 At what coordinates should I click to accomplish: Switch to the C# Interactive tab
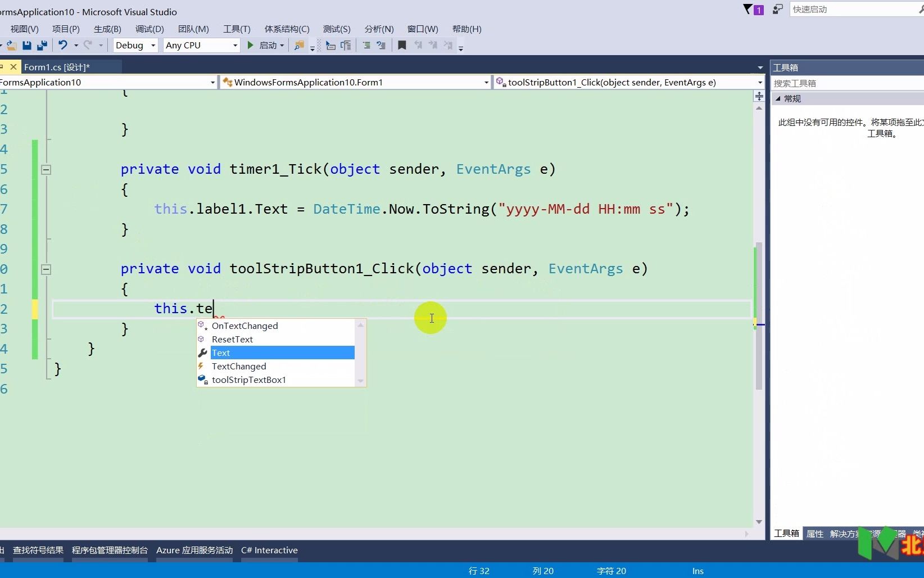[x=269, y=550]
